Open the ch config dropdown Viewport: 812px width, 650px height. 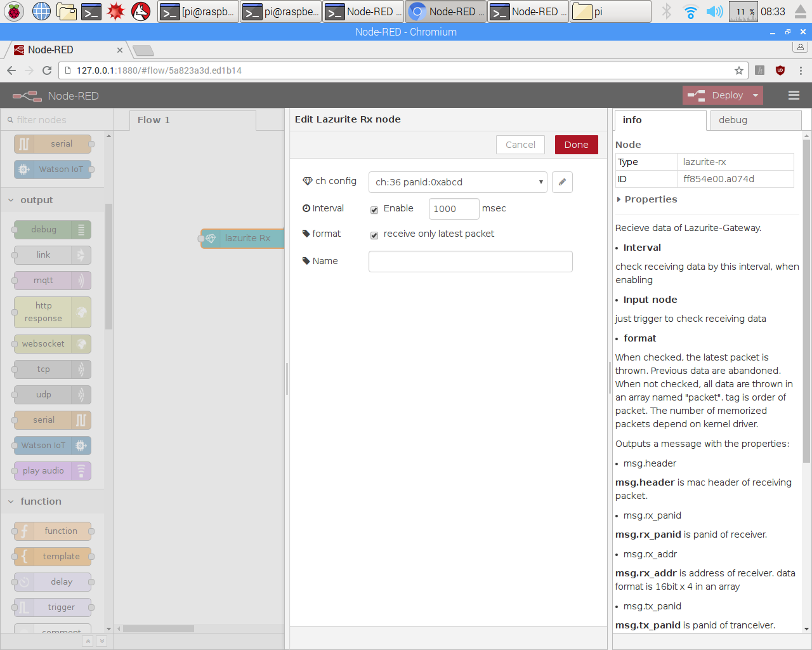coord(457,182)
